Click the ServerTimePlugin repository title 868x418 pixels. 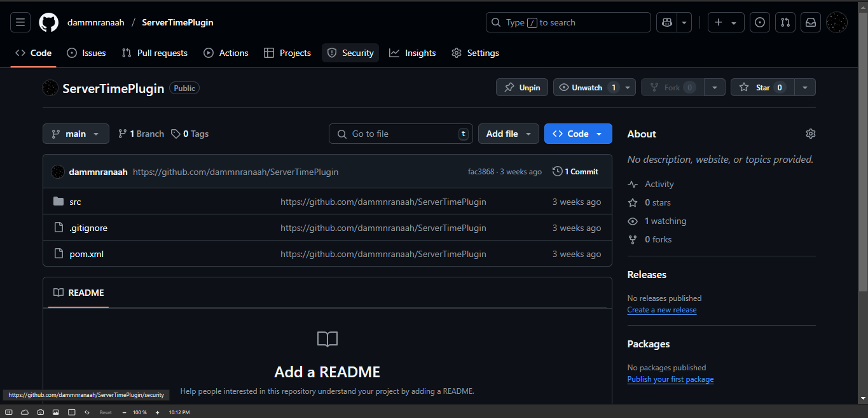click(x=113, y=88)
